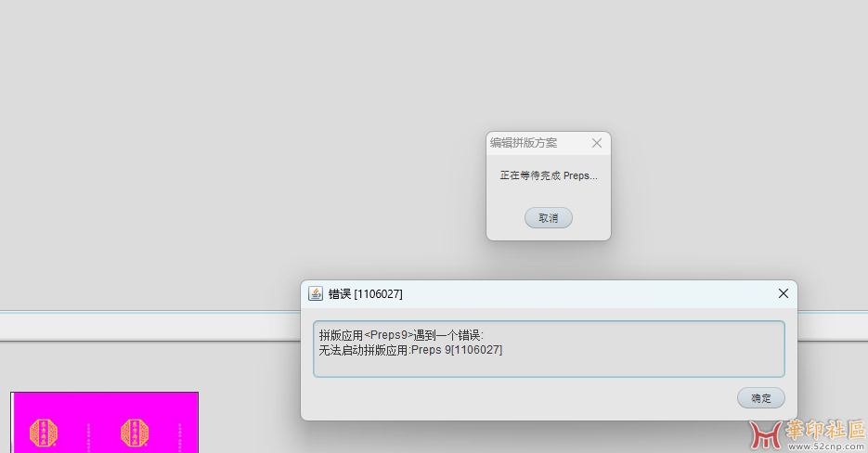Click the left orange emblem in preview
This screenshot has height=453, width=868.
(x=44, y=434)
